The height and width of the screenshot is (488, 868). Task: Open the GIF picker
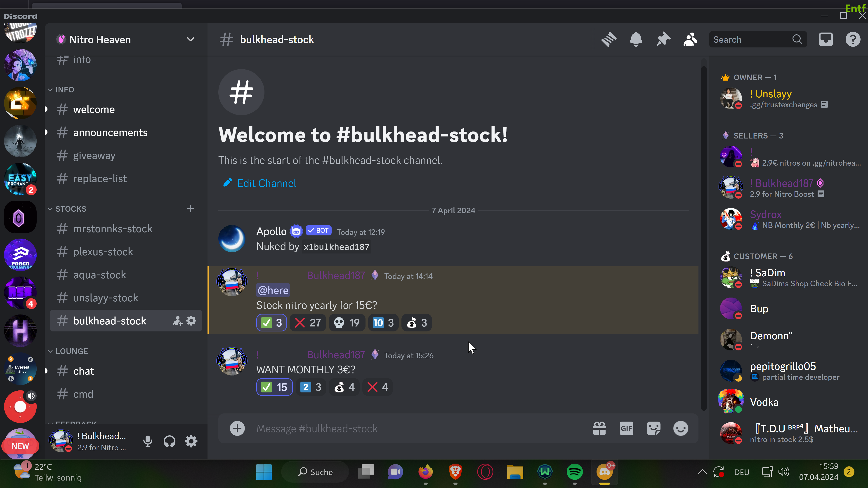point(626,428)
